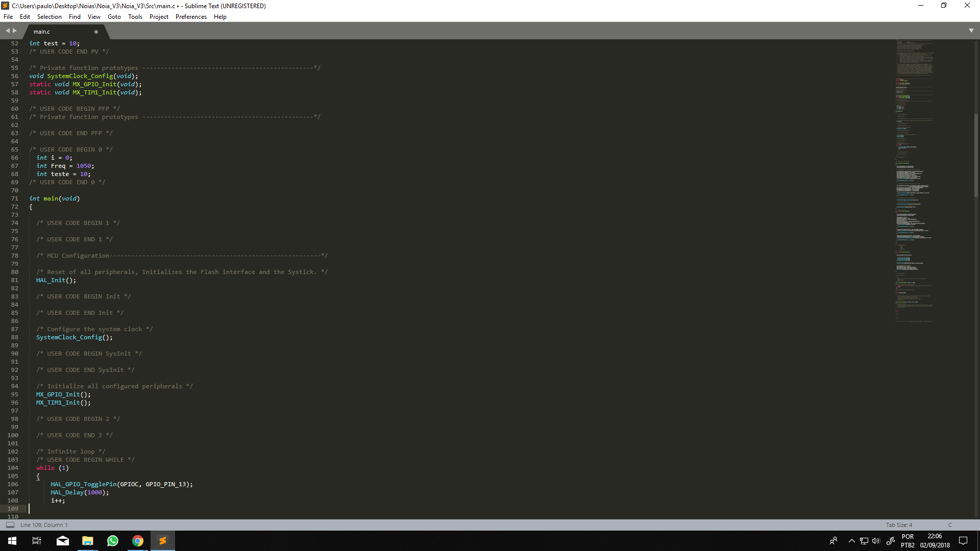The width and height of the screenshot is (980, 551).
Task: Switch to Google Chrome taskbar icon
Action: (138, 541)
